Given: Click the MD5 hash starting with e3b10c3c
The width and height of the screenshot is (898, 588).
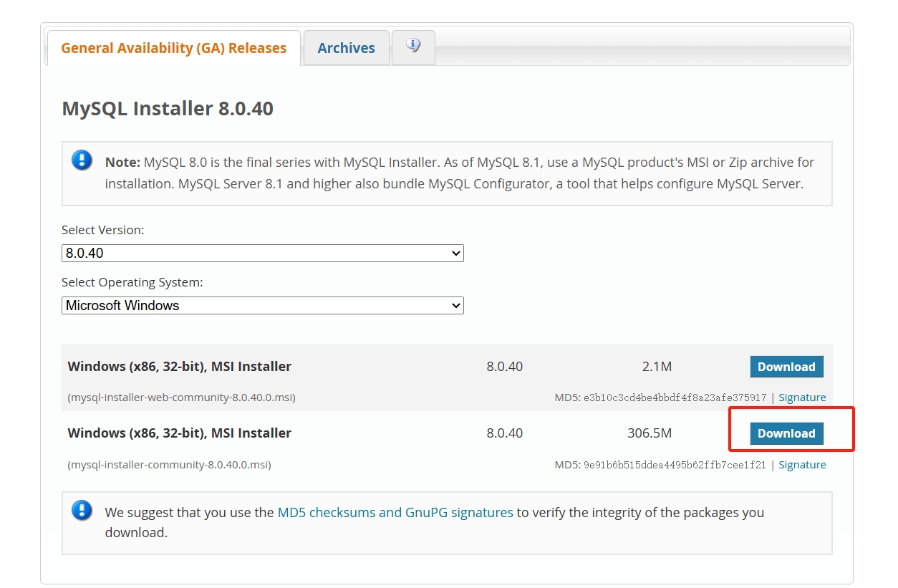Looking at the screenshot, I should coord(675,397).
